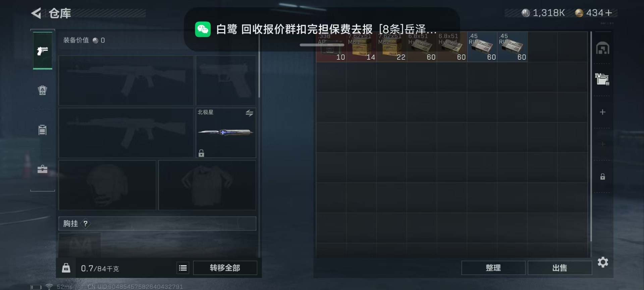The height and width of the screenshot is (290, 644).
Task: Click the 转移全部 button
Action: tap(225, 268)
